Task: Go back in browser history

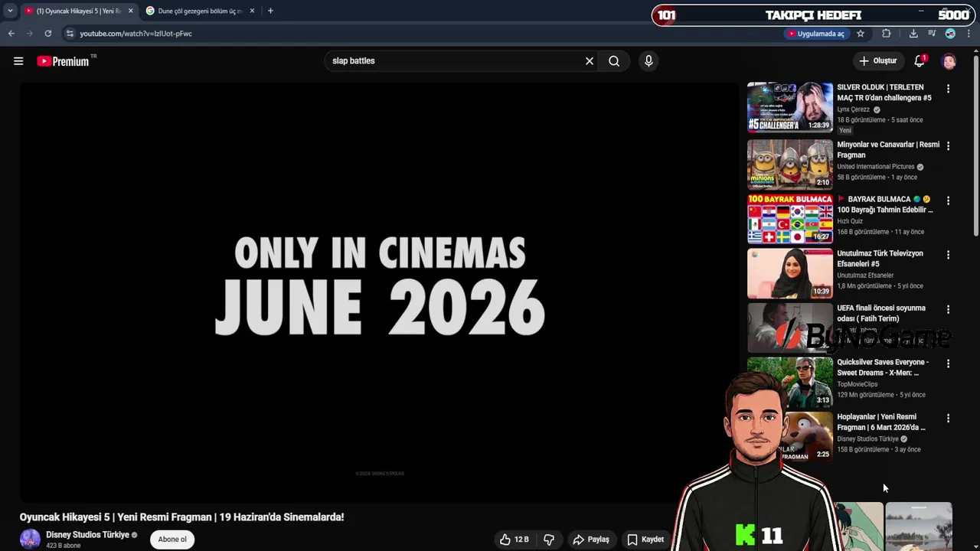Action: point(11,34)
